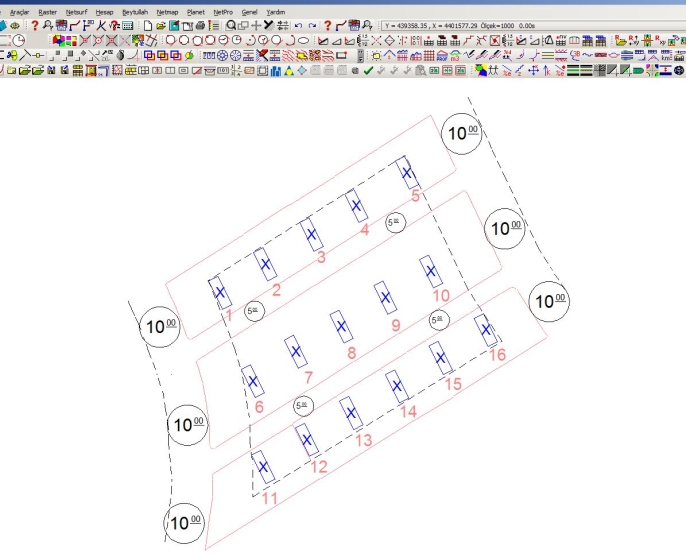
Task: Open the Netsurf menu
Action: pyautogui.click(x=77, y=10)
